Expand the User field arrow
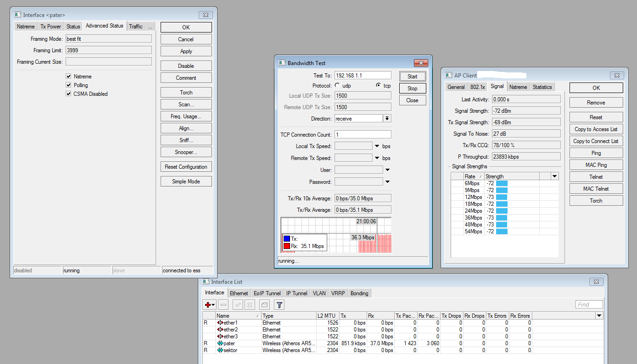The image size is (637, 364). [387, 170]
